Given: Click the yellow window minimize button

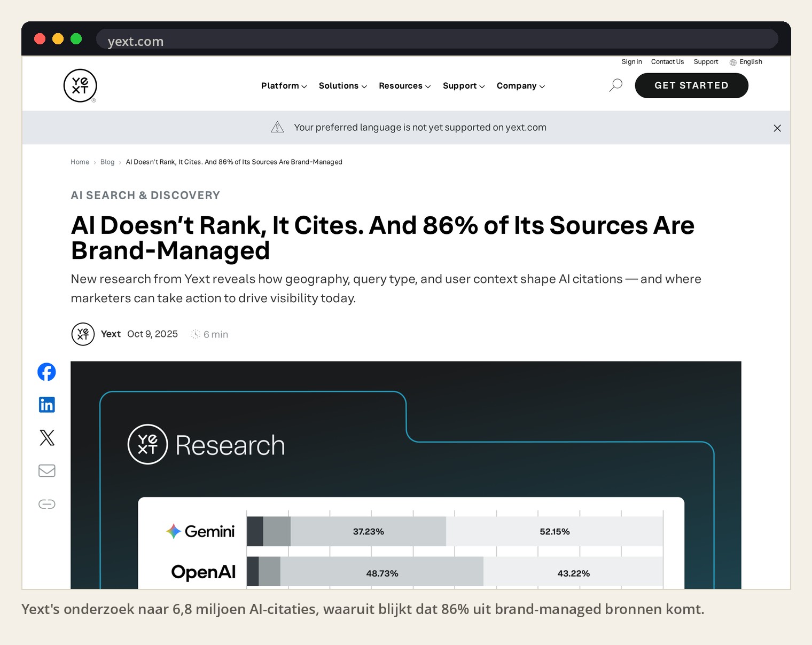Looking at the screenshot, I should coord(58,39).
